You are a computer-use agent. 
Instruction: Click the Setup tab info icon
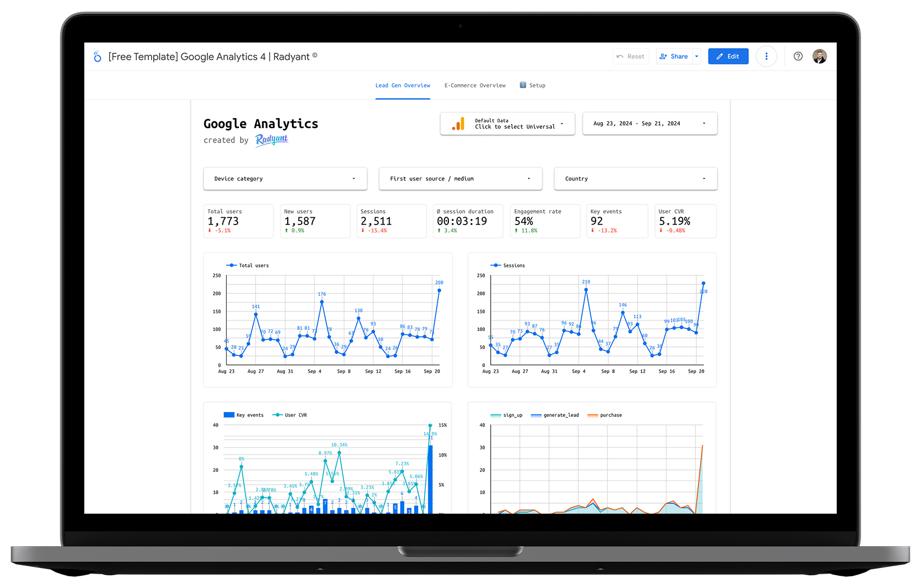point(523,85)
